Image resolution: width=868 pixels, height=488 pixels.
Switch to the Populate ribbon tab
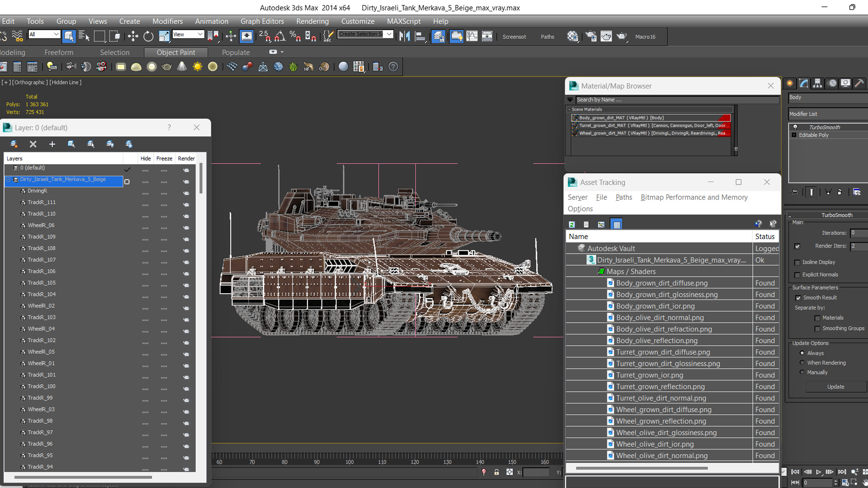(x=236, y=52)
